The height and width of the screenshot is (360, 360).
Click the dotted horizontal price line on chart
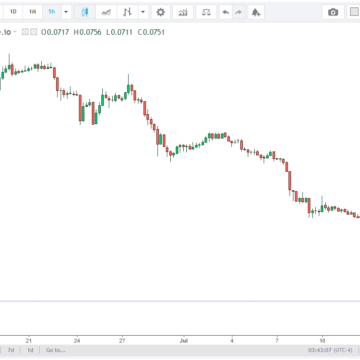[x=180, y=301]
